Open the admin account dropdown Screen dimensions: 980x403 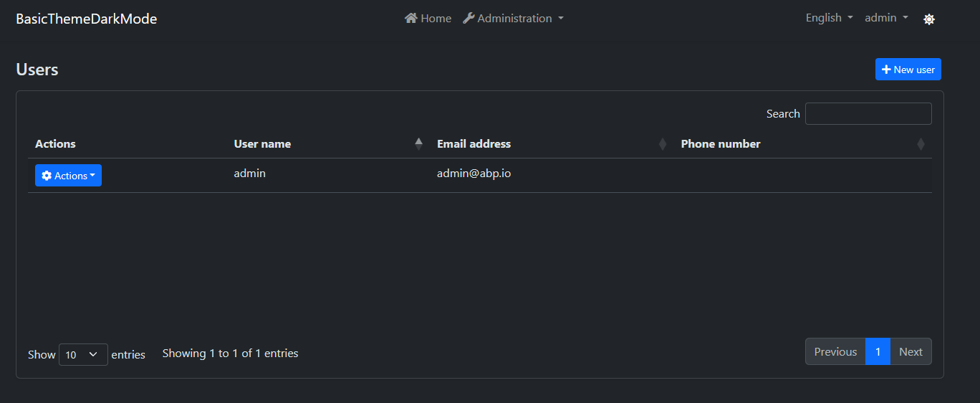pos(886,18)
